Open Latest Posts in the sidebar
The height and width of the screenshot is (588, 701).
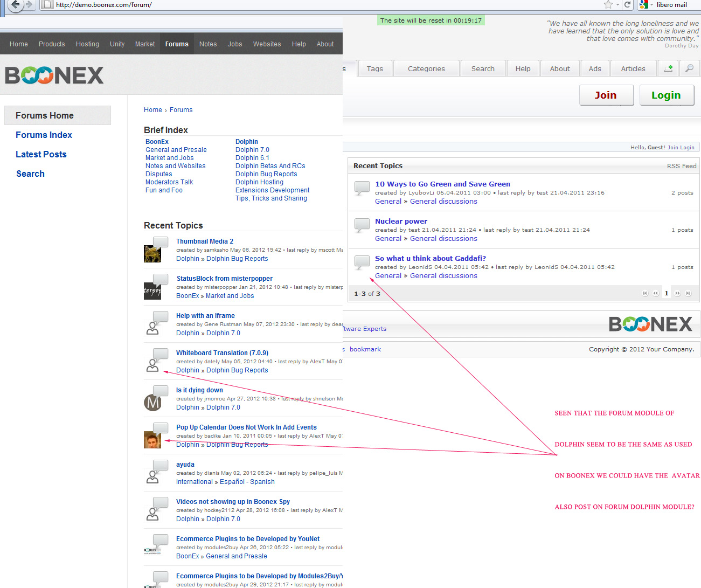pos(41,154)
